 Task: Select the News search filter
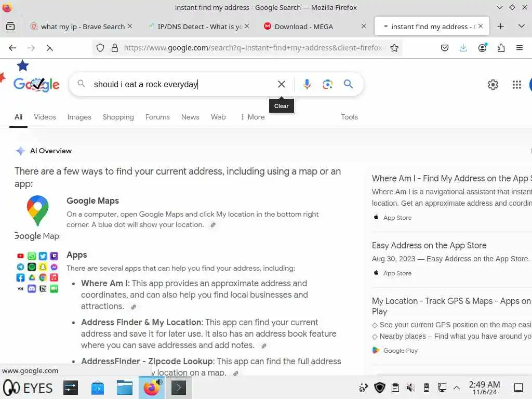(x=190, y=117)
